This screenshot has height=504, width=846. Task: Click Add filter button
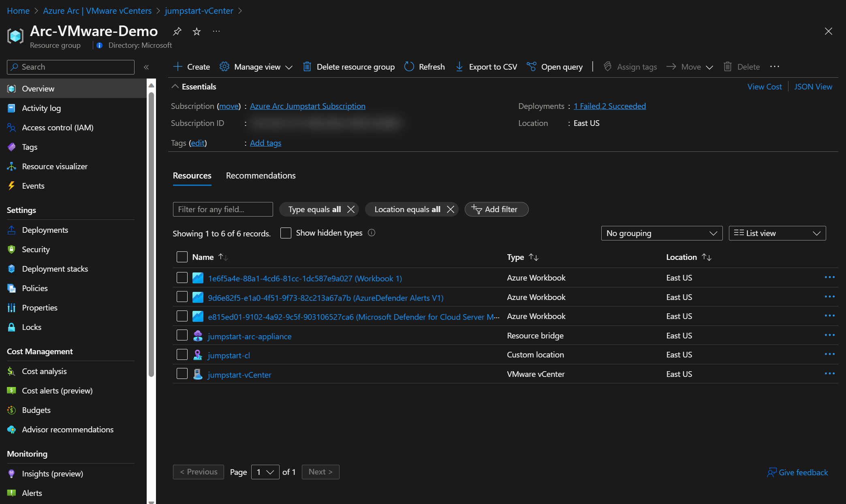click(496, 209)
